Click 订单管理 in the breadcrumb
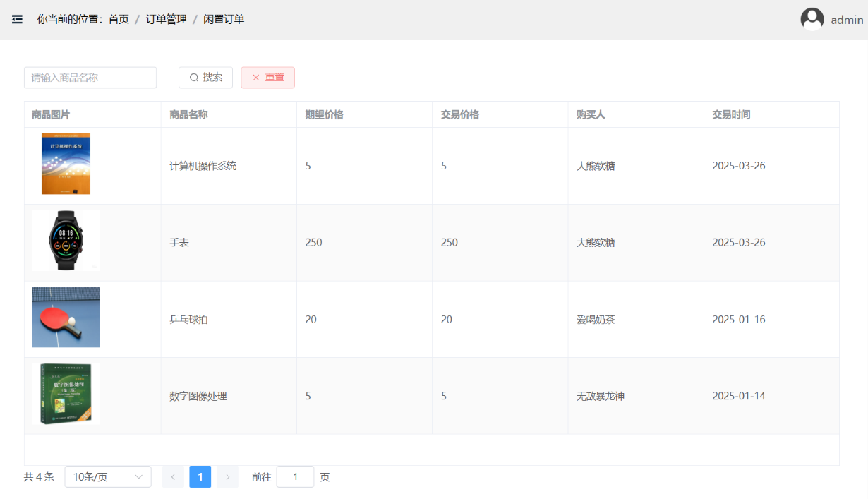This screenshot has height=499, width=868. coord(167,19)
